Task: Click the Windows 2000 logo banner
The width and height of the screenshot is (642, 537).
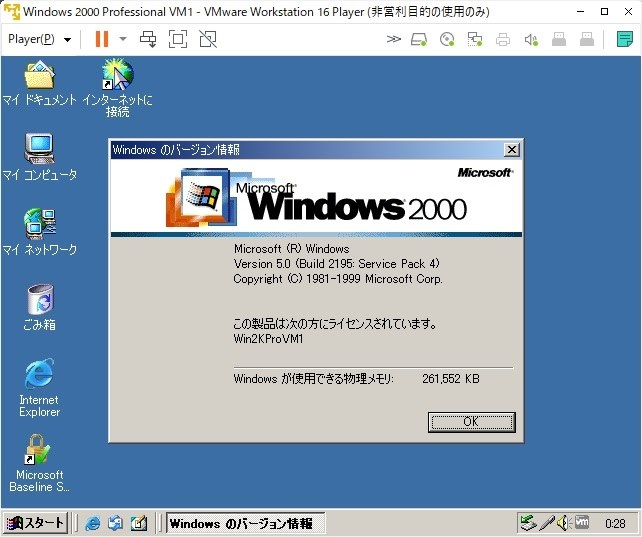Action: coord(316,196)
